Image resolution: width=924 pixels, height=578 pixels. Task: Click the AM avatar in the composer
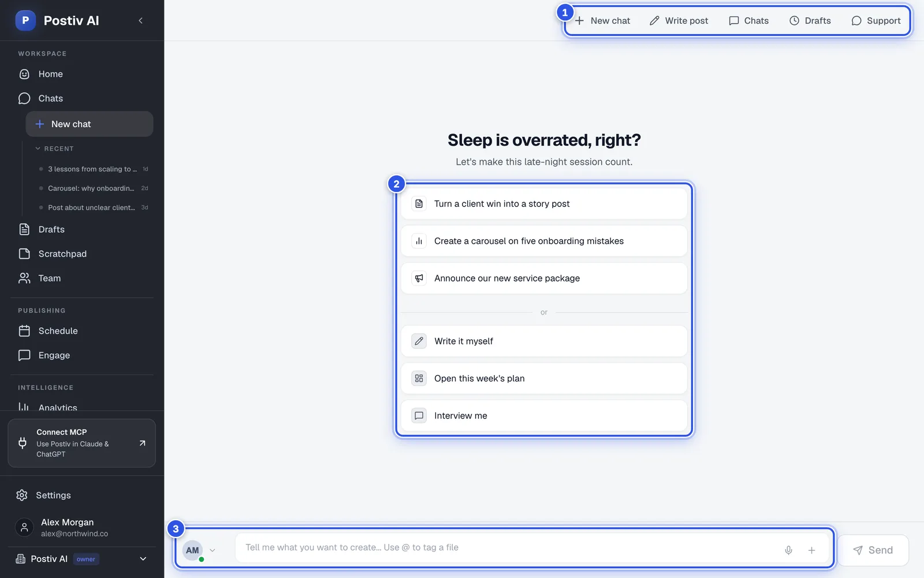pyautogui.click(x=192, y=550)
